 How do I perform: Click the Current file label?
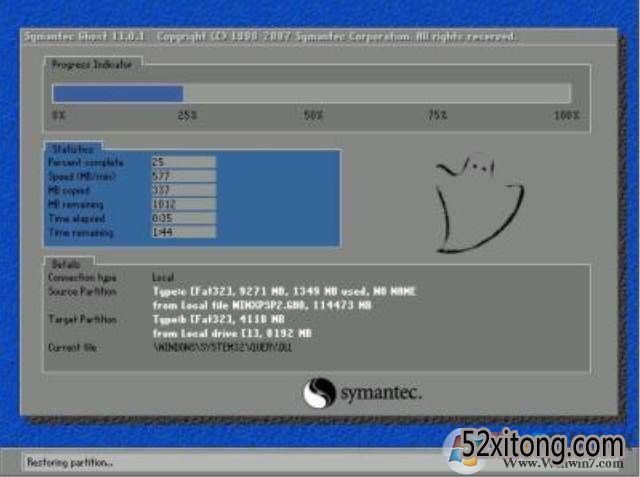click(72, 348)
